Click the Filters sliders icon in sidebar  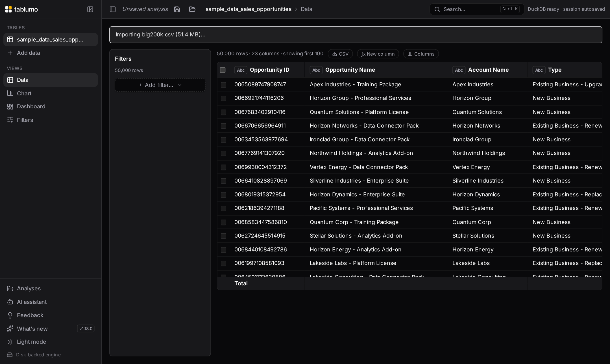[x=10, y=120]
